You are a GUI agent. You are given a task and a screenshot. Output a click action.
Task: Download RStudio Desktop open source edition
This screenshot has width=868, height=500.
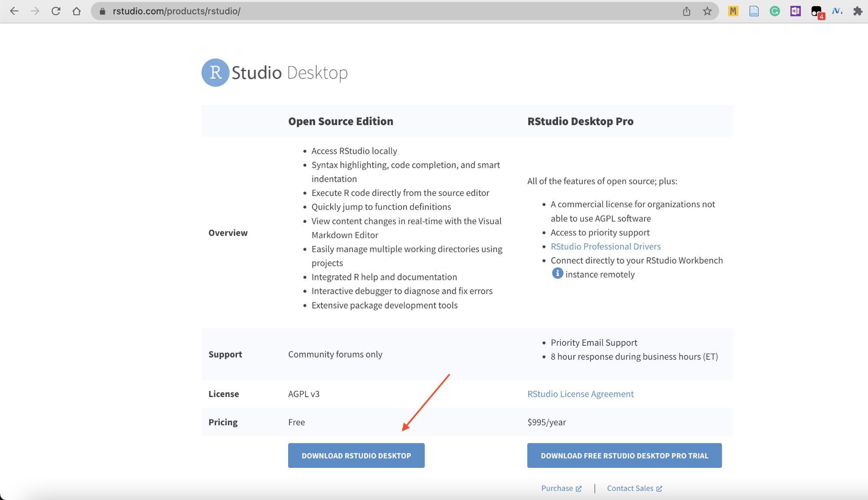pos(356,455)
